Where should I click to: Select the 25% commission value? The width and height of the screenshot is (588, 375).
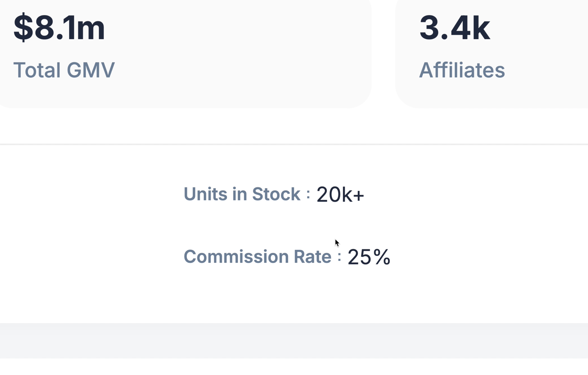[369, 257]
